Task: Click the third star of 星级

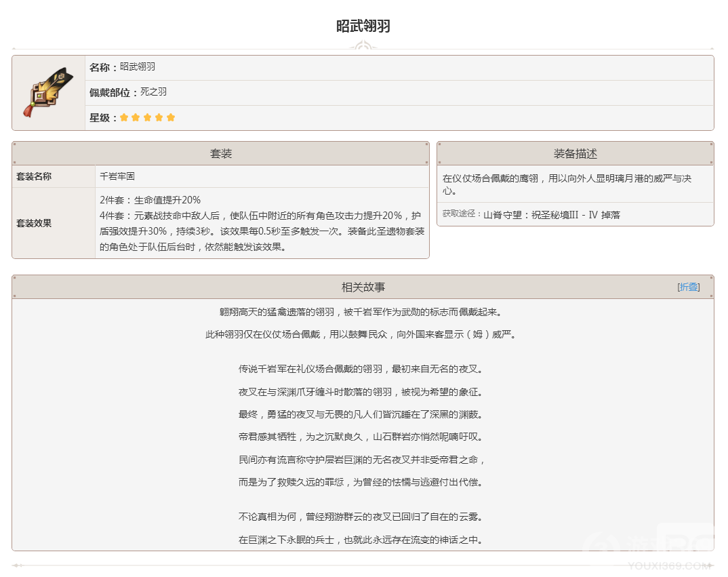Action: click(148, 117)
